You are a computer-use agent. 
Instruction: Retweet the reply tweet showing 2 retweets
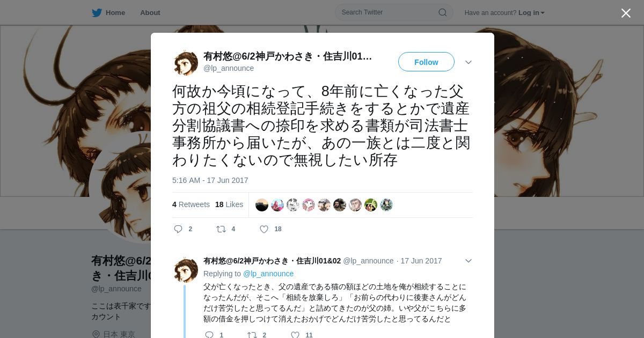pyautogui.click(x=252, y=335)
